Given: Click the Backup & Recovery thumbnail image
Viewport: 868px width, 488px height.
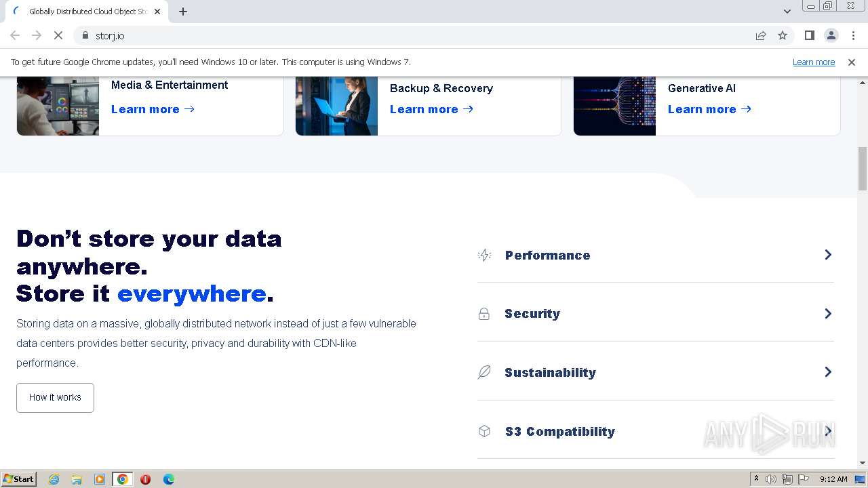Looking at the screenshot, I should [336, 106].
